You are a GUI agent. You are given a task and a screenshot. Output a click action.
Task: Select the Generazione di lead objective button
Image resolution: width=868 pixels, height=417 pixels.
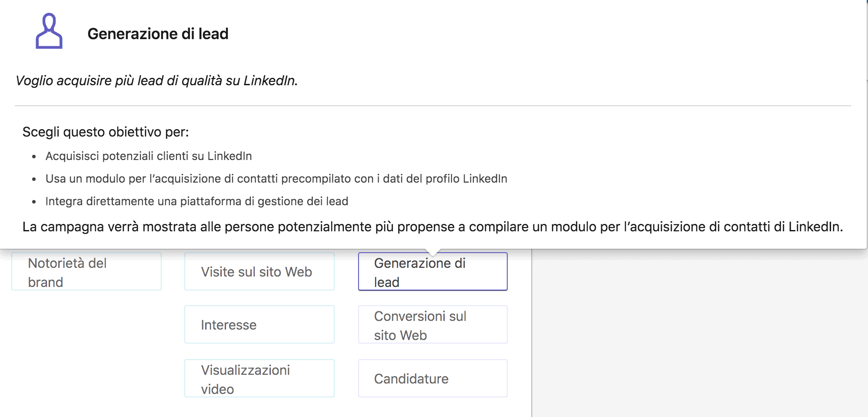pos(433,271)
